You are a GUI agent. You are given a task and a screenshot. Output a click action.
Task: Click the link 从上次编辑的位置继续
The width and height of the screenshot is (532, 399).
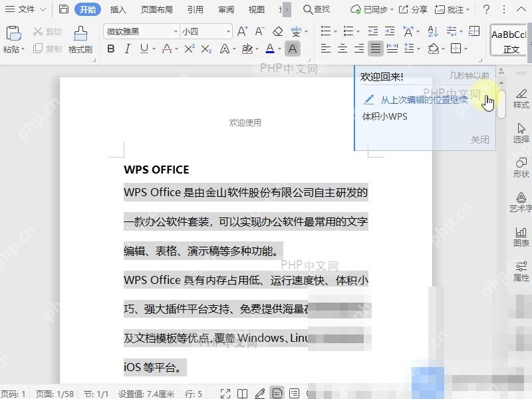click(424, 100)
